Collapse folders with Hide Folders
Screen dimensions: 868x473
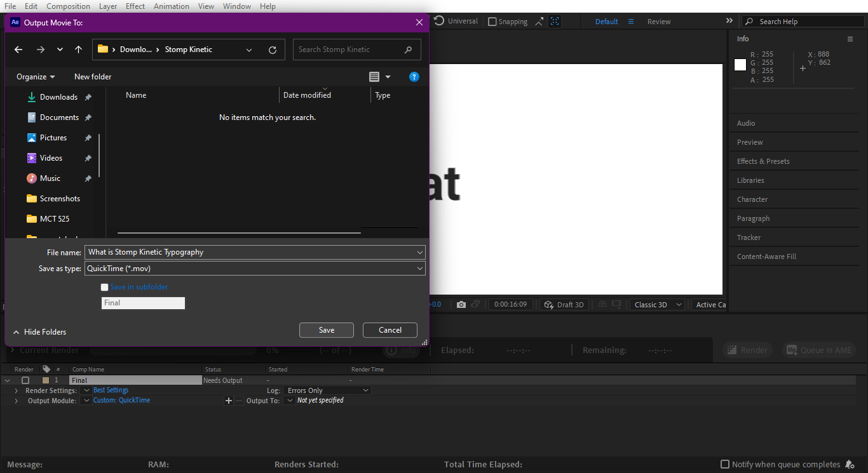tap(39, 332)
